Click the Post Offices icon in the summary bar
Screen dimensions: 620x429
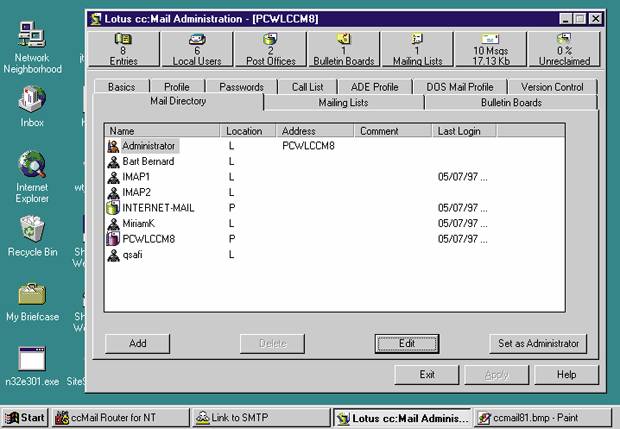(270, 39)
